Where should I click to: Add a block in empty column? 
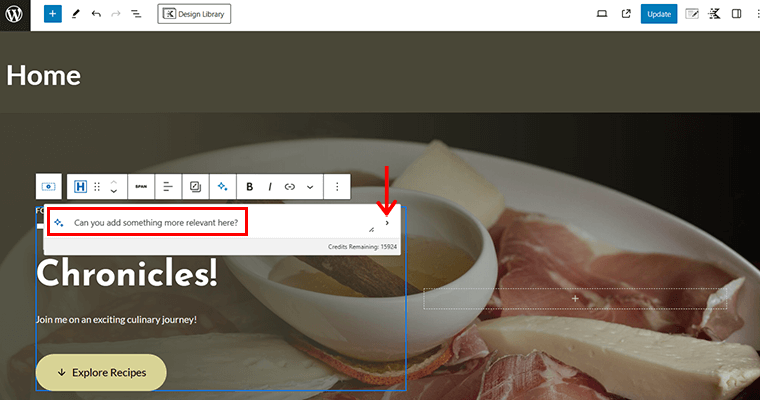pyautogui.click(x=575, y=299)
